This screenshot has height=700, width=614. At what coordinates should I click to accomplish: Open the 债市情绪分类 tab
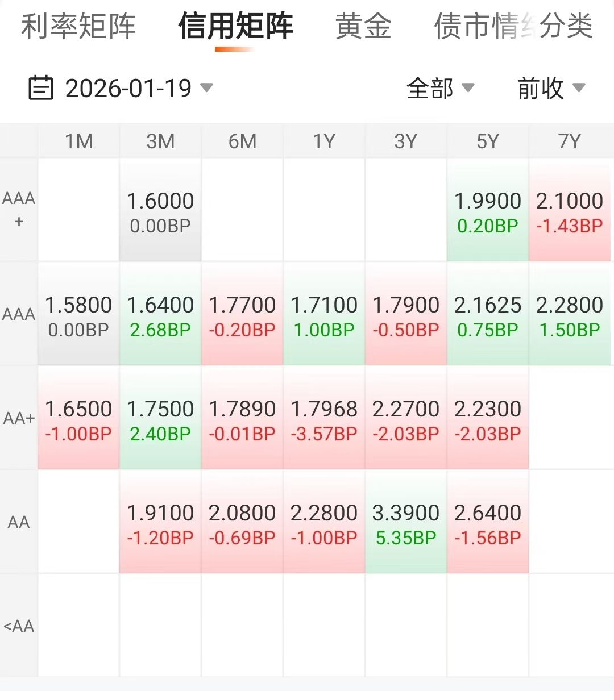coord(513,26)
